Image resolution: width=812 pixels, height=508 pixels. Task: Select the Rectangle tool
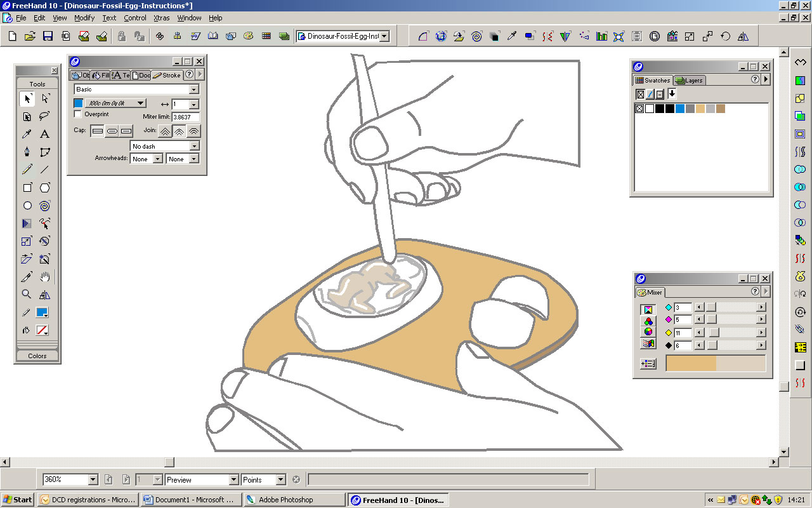(x=27, y=188)
